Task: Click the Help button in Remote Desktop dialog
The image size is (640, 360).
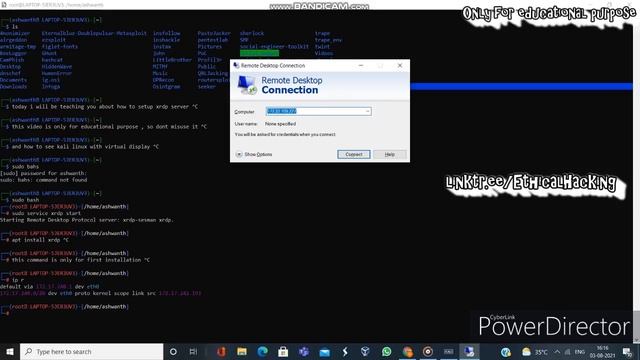Action: 389,154
